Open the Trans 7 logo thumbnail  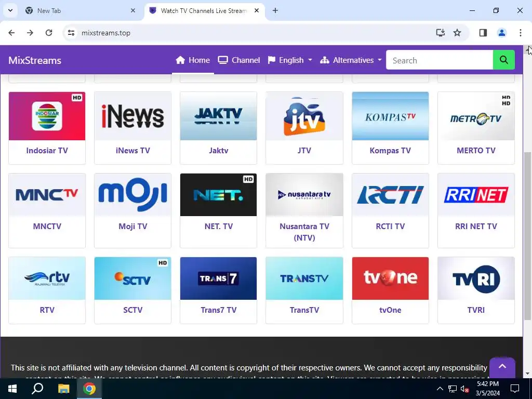point(219,278)
